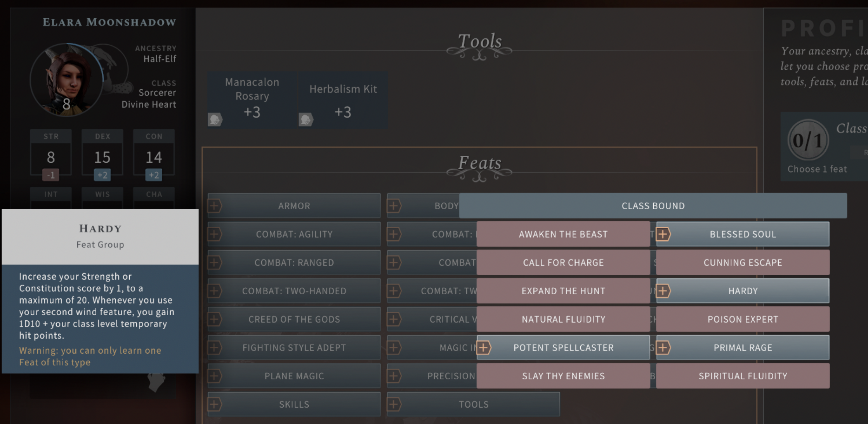Click plus icon next to Hardy feat
Image resolution: width=868 pixels, height=424 pixels.
[x=663, y=291]
